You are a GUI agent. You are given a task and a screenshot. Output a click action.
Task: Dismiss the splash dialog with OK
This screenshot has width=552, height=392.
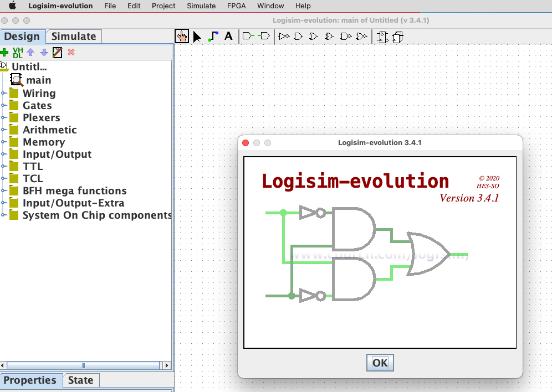[x=380, y=363]
